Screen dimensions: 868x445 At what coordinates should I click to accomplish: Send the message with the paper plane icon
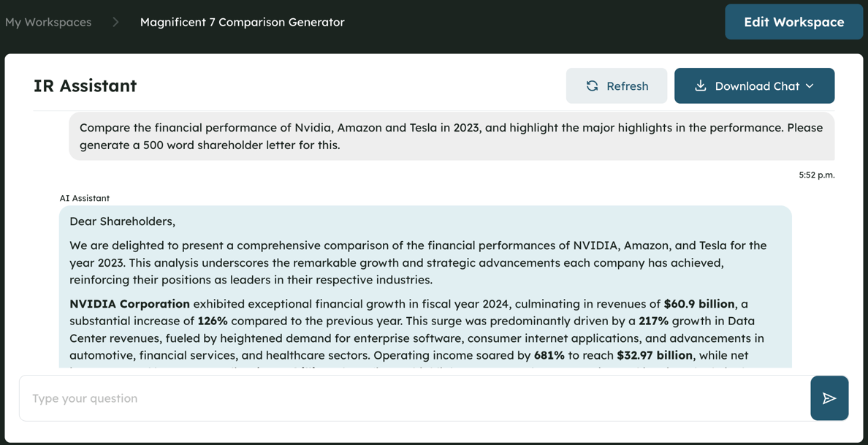pyautogui.click(x=829, y=398)
